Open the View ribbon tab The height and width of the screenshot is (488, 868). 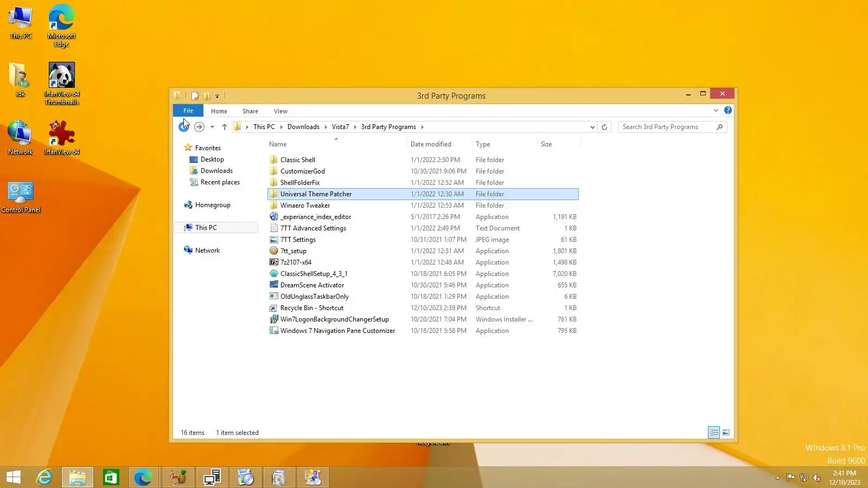pyautogui.click(x=280, y=111)
